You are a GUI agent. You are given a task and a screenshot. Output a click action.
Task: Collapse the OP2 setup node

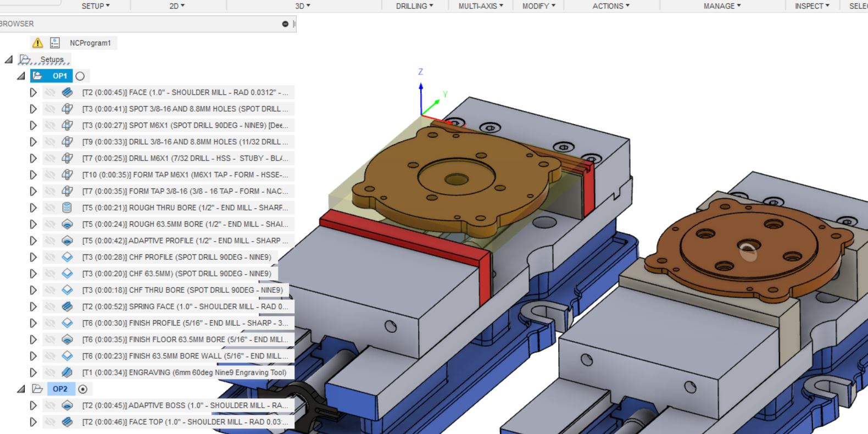tap(21, 389)
